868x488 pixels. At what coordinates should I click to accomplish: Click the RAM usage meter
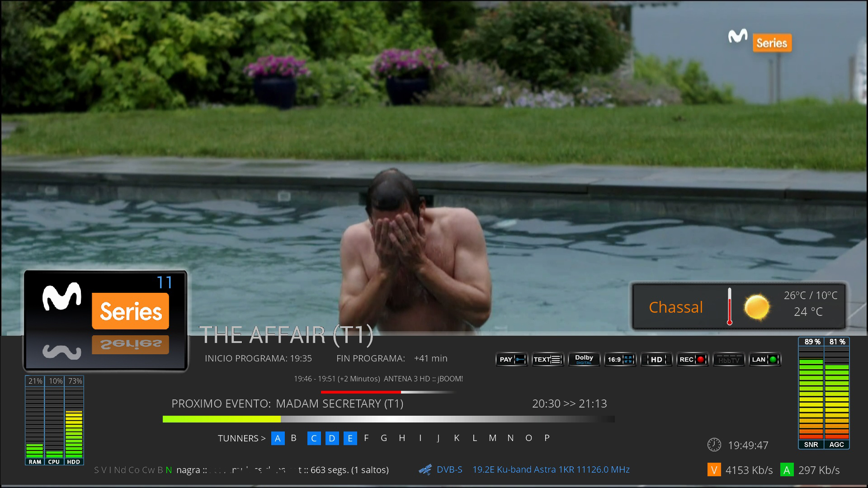point(35,420)
